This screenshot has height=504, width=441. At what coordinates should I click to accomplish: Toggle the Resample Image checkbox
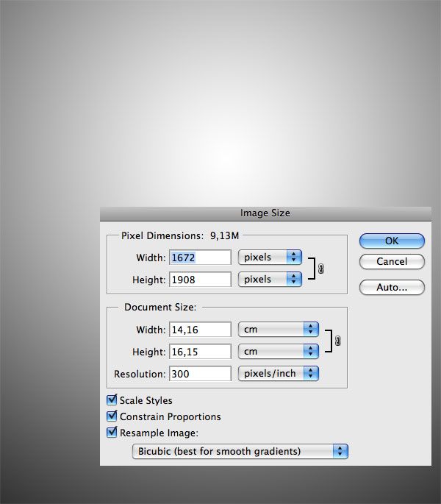[112, 433]
